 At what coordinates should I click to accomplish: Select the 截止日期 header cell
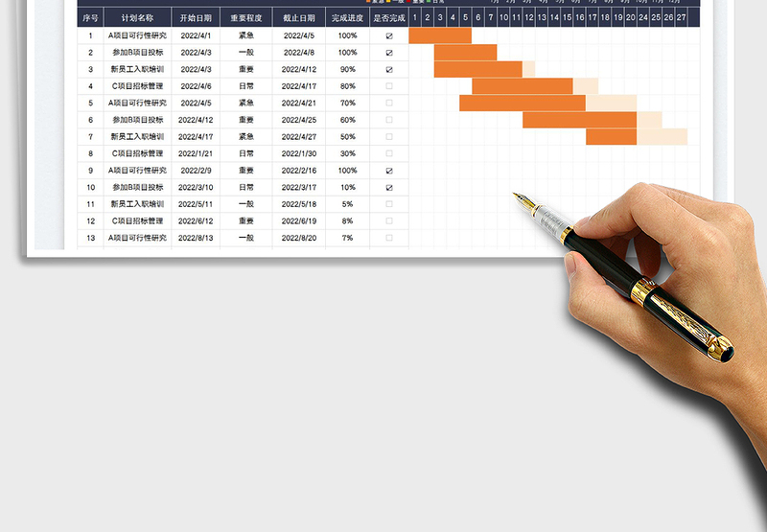299,17
